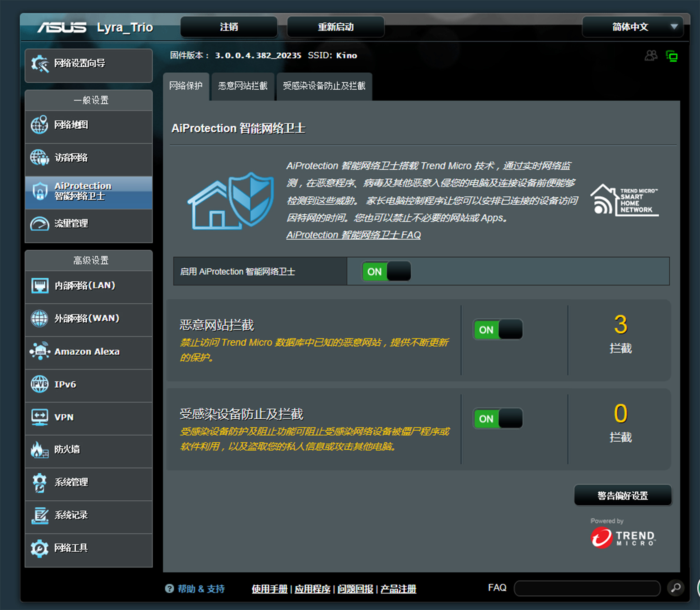The width and height of the screenshot is (700, 610).
Task: Open the traffic manager gauge icon
Action: coord(39,224)
